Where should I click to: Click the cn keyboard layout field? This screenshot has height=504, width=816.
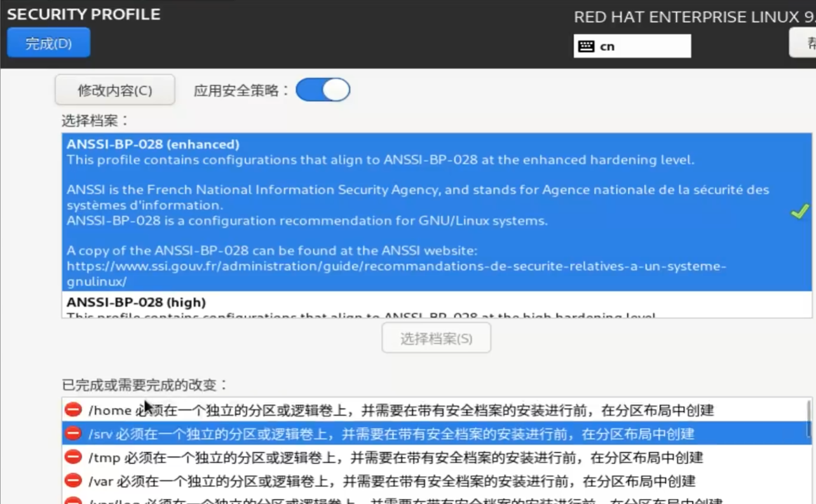642,46
